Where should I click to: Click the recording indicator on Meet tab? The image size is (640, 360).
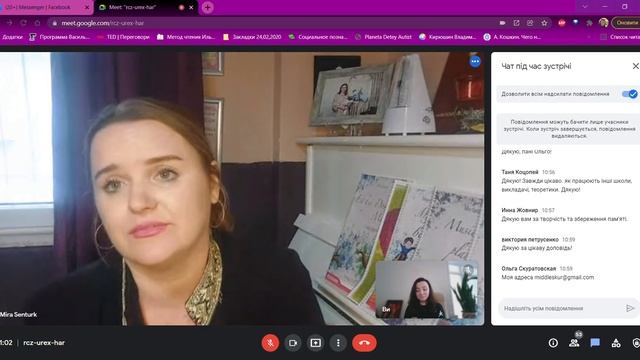[181, 7]
